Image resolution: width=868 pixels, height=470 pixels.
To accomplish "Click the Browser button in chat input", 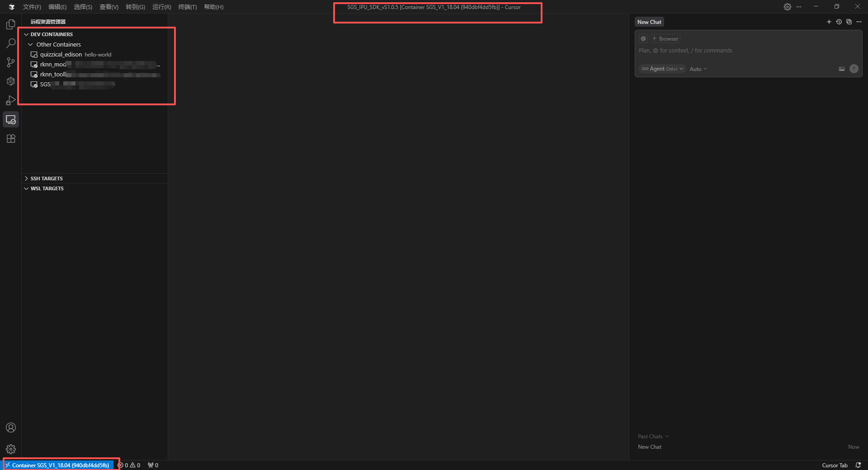I will pos(665,38).
